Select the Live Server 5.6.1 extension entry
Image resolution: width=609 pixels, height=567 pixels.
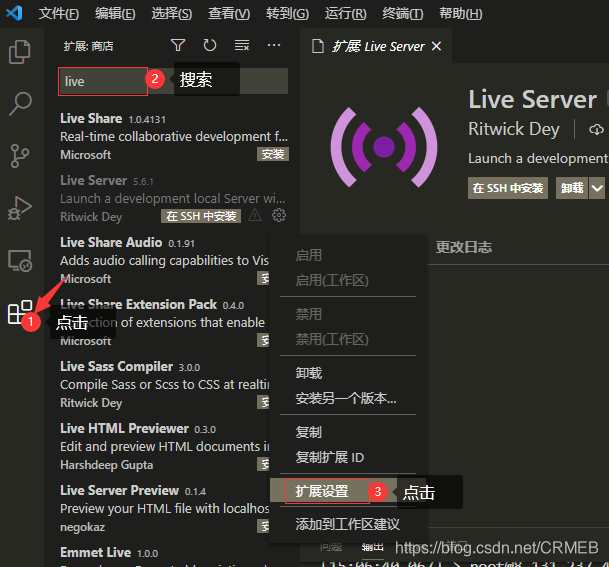(x=174, y=198)
